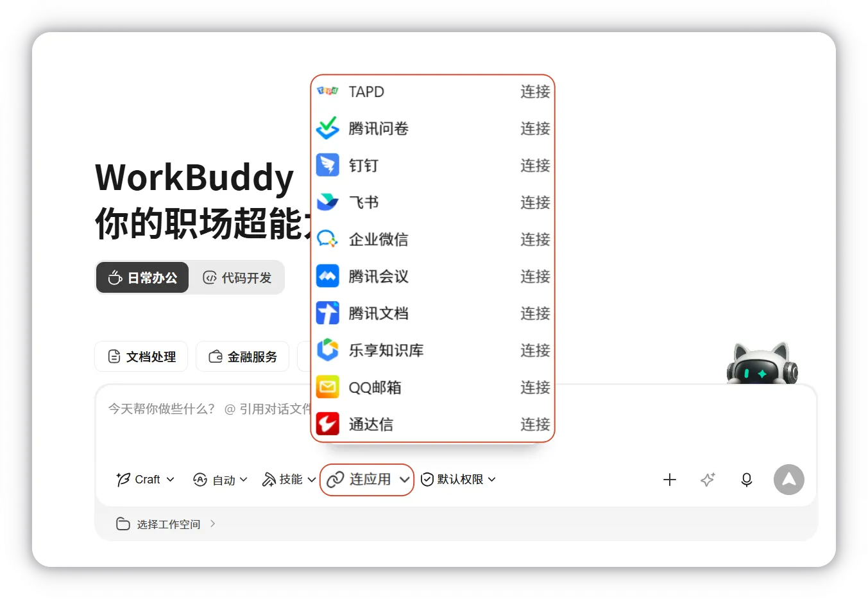Connect QQ邮箱 via its 连接 link

pos(535,387)
